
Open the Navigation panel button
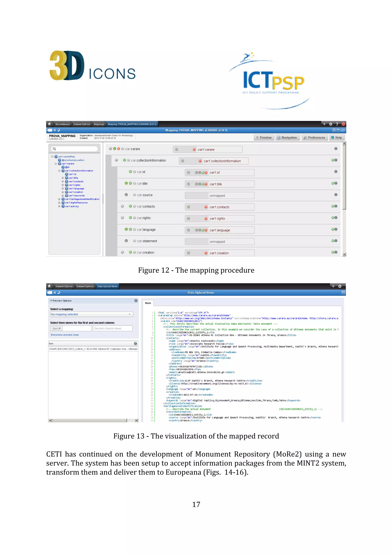(287, 137)
